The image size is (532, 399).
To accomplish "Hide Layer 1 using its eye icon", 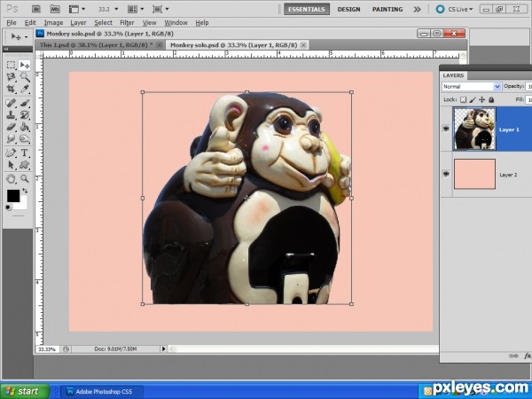I will (446, 129).
